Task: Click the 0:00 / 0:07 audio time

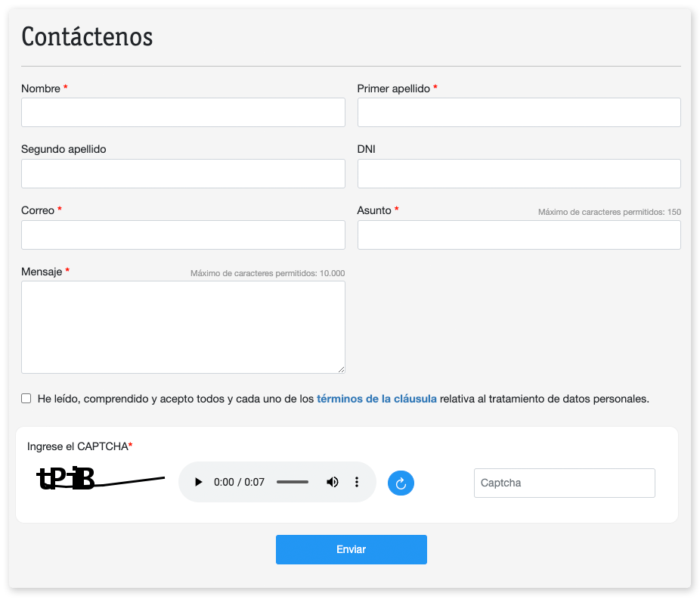Action: (x=239, y=482)
